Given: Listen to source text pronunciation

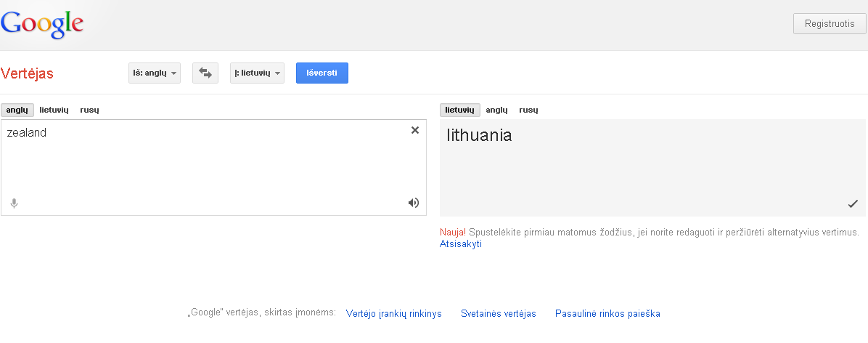Looking at the screenshot, I should [414, 203].
